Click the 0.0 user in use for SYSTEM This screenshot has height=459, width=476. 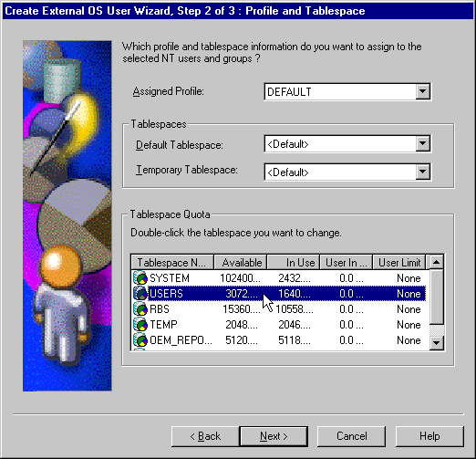tap(351, 278)
